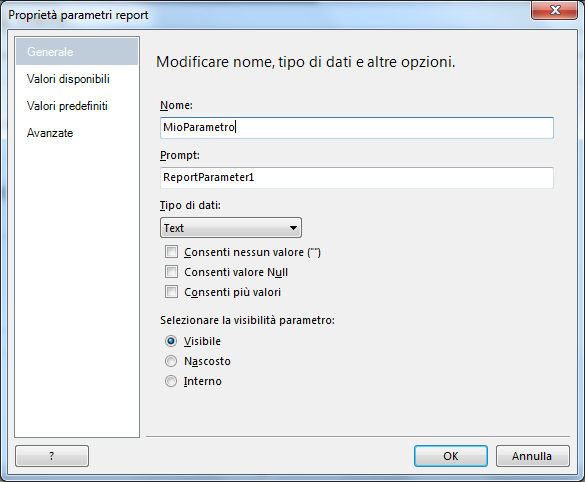Viewport: 585px width, 482px height.
Task: Select the Nascosto visibility option
Action: coord(171,361)
